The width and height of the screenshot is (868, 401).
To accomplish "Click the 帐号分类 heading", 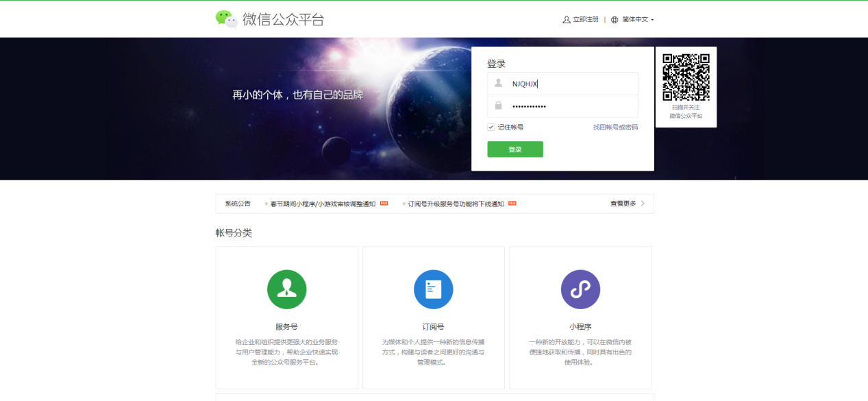I will [234, 233].
